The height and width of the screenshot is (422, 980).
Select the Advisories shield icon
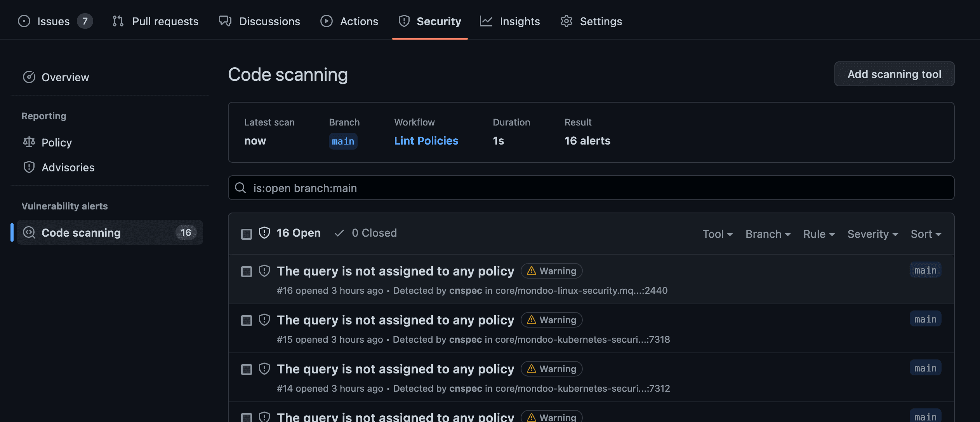tap(29, 167)
